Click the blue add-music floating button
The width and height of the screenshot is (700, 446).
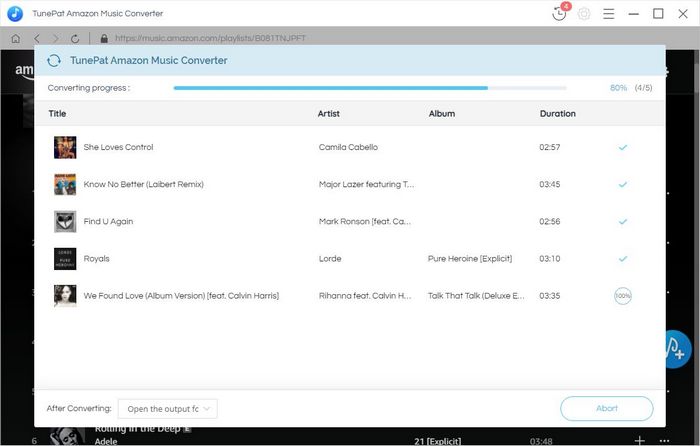tap(678, 349)
